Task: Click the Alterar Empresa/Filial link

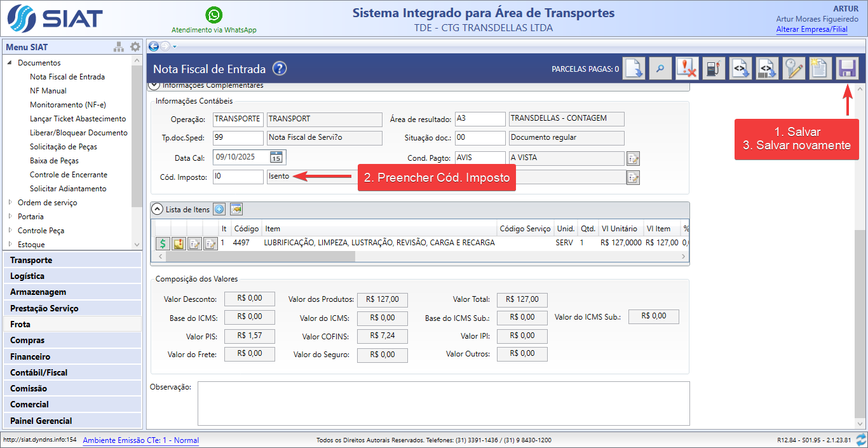Action: 811,30
